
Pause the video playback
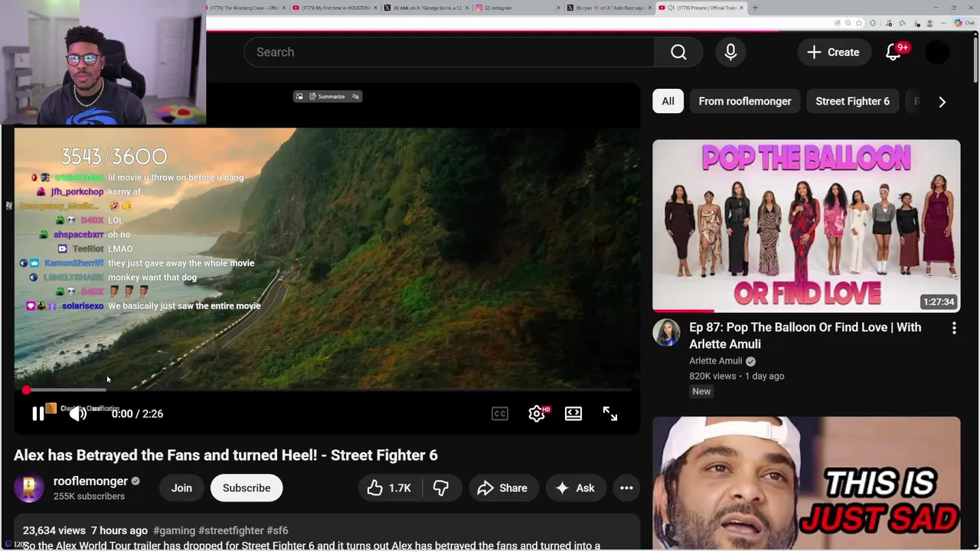click(x=38, y=414)
